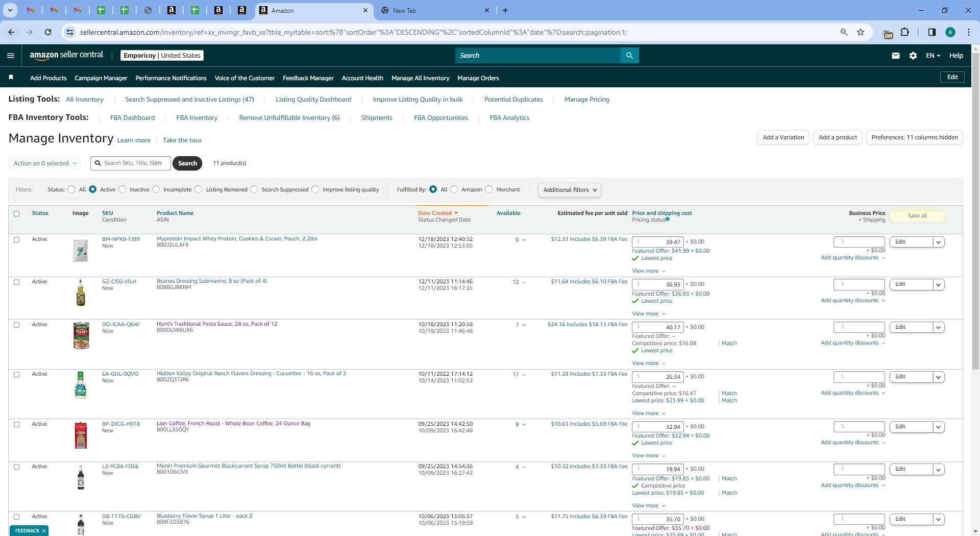Image resolution: width=980 pixels, height=536 pixels.
Task: Open Remove Unfulfillable Inventory (6) link
Action: point(289,118)
